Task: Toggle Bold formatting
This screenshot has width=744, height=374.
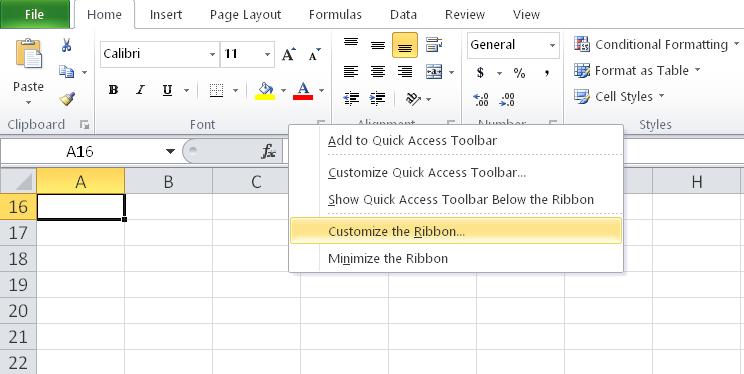Action: [113, 90]
